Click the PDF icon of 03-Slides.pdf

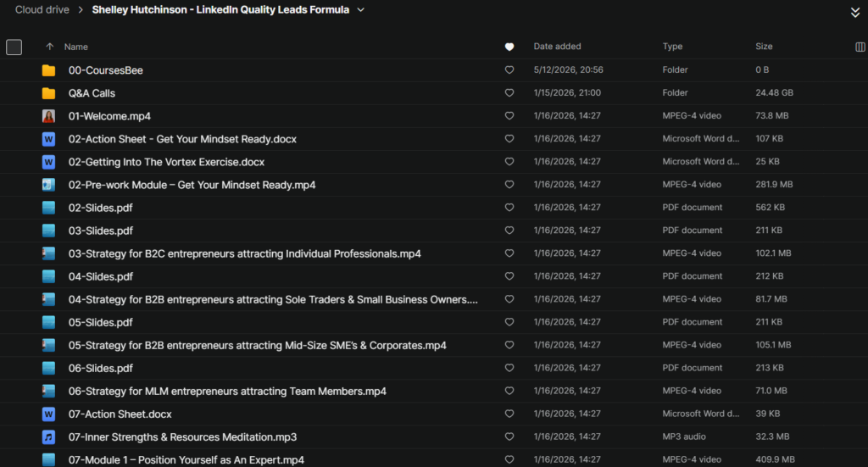48,231
